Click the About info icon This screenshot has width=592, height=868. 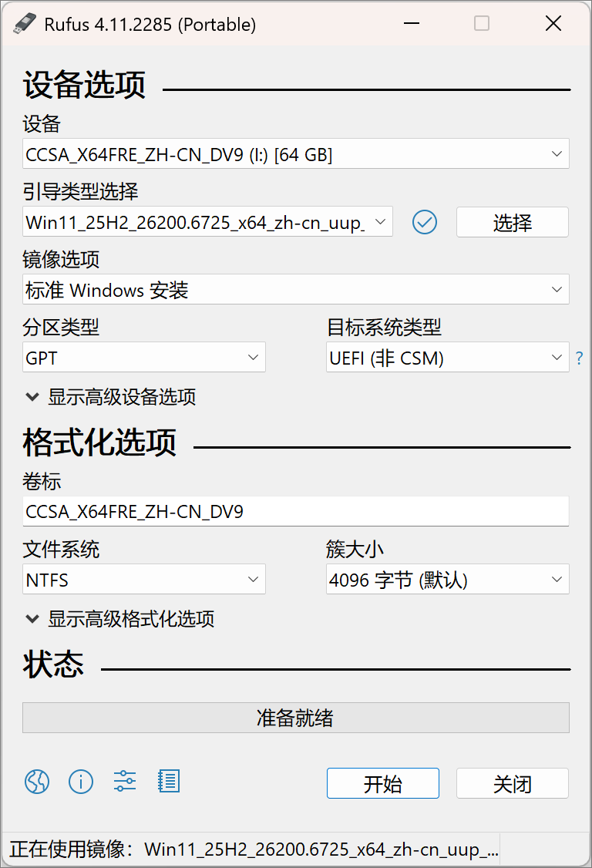(81, 782)
